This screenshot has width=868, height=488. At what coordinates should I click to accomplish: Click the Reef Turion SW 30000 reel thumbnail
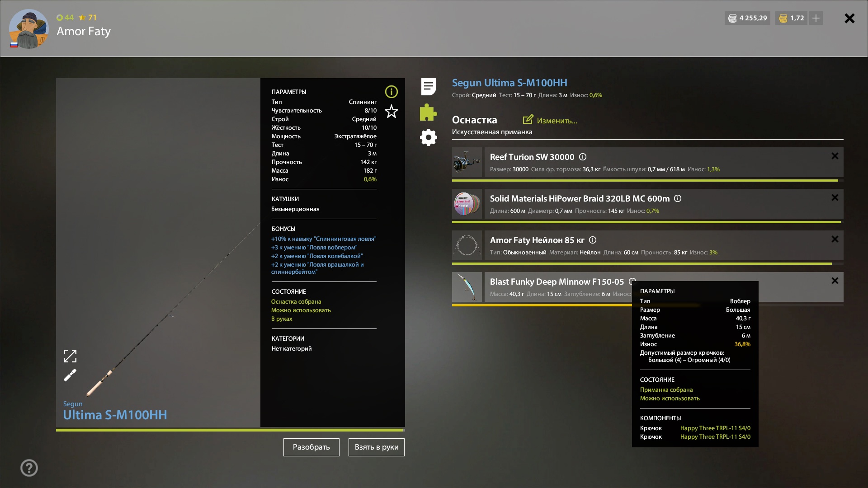pyautogui.click(x=467, y=162)
